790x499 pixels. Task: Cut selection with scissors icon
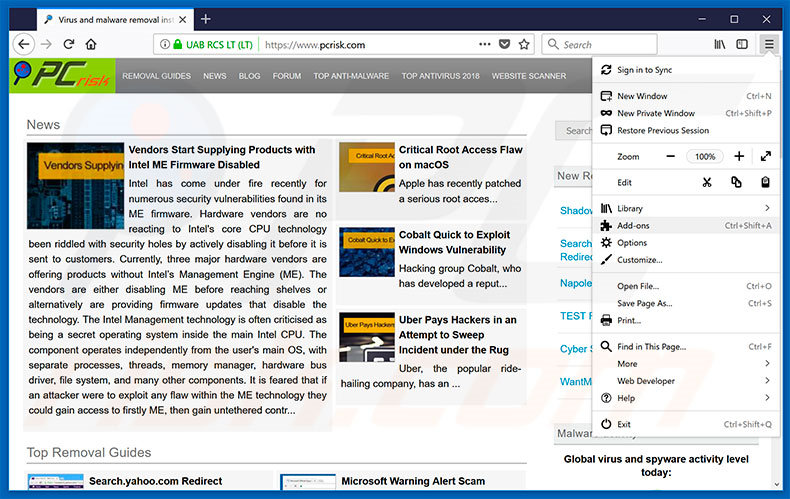(x=707, y=182)
